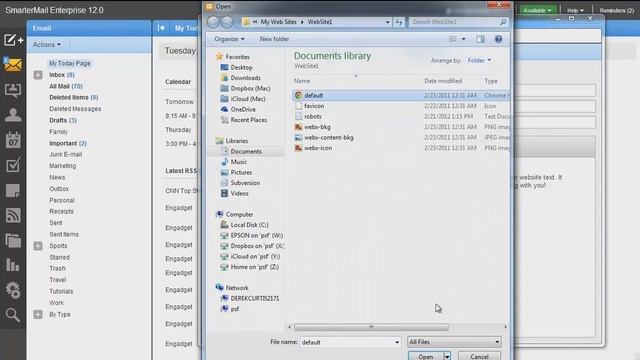Screen dimensions: 640x360
Task: Open the Contacts person sidebar icon
Action: pos(13,115)
